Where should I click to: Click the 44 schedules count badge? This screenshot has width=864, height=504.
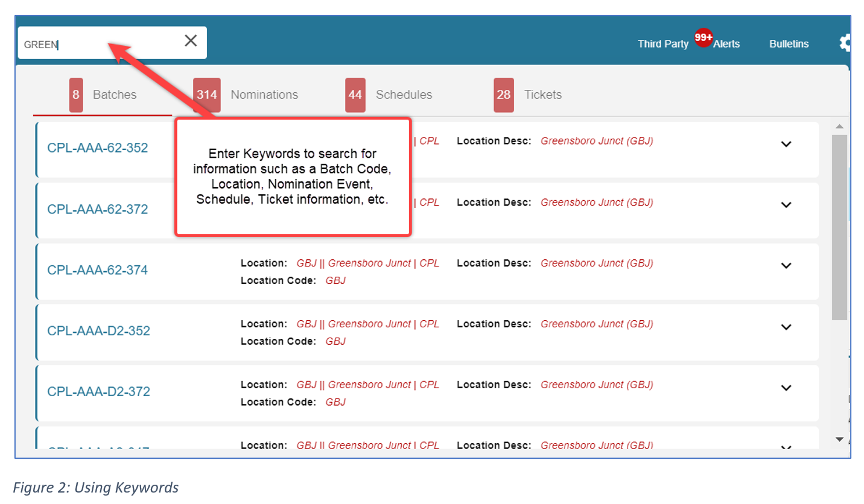coord(355,95)
